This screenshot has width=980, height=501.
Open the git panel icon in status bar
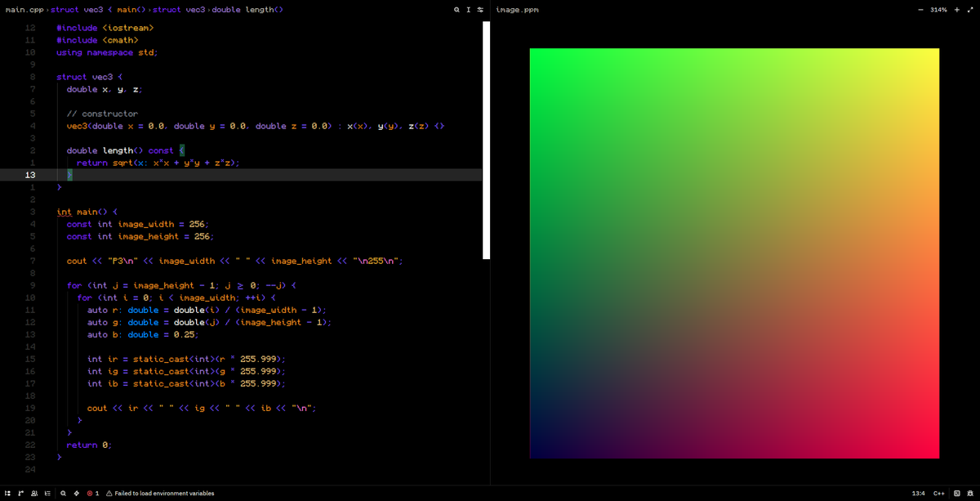20,494
